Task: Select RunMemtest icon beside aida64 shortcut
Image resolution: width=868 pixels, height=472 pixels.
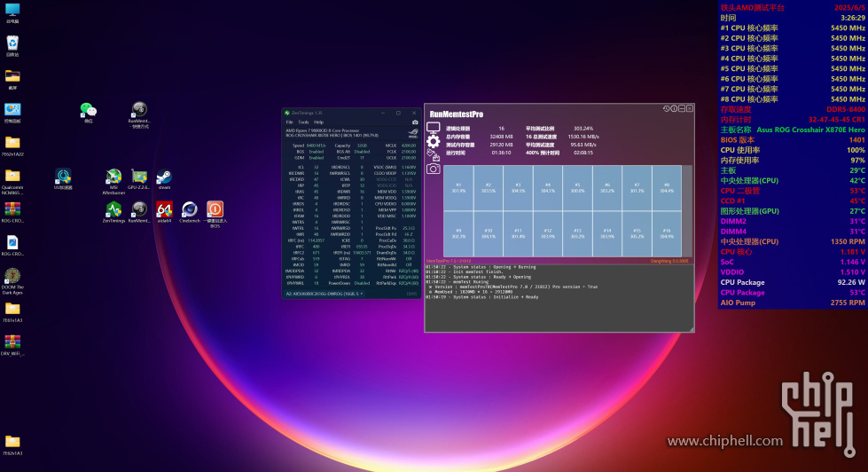Action: [139, 210]
